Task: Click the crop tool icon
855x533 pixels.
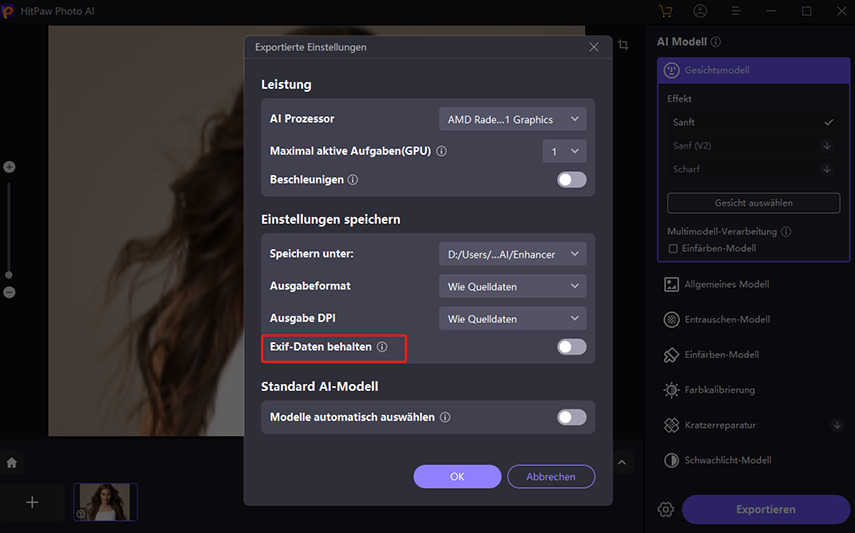Action: coord(623,45)
